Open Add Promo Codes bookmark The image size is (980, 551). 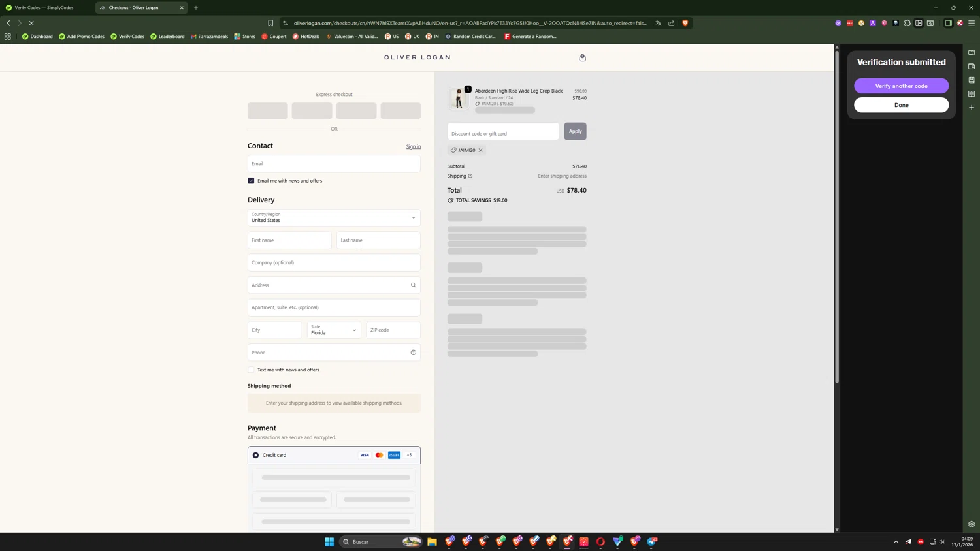click(x=82, y=37)
